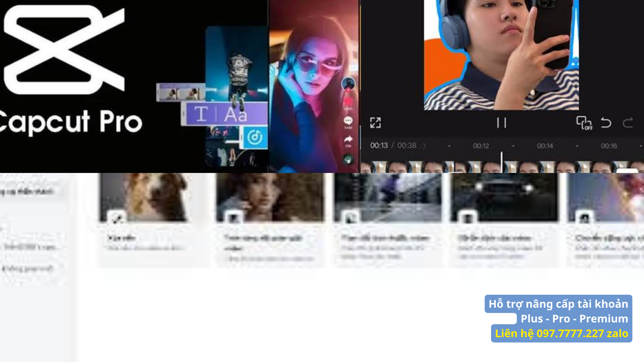Click the white playhead on the timeline

click(x=501, y=163)
